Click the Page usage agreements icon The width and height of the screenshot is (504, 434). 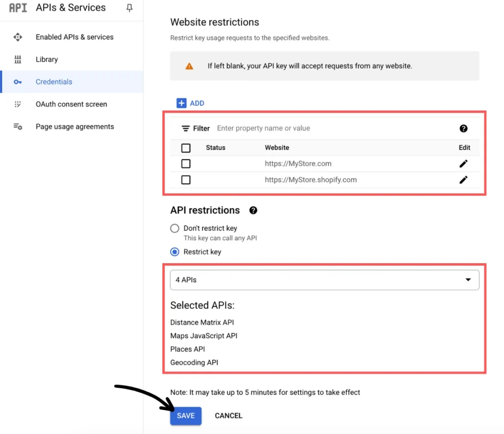coord(18,127)
